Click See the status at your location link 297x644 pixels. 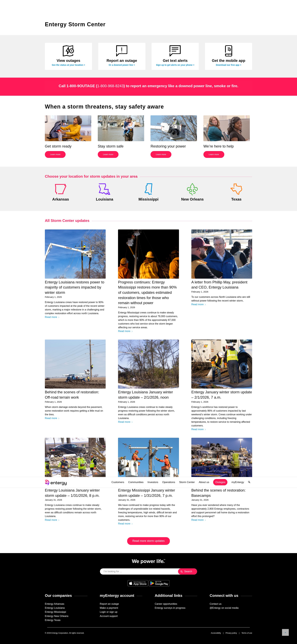click(68, 65)
